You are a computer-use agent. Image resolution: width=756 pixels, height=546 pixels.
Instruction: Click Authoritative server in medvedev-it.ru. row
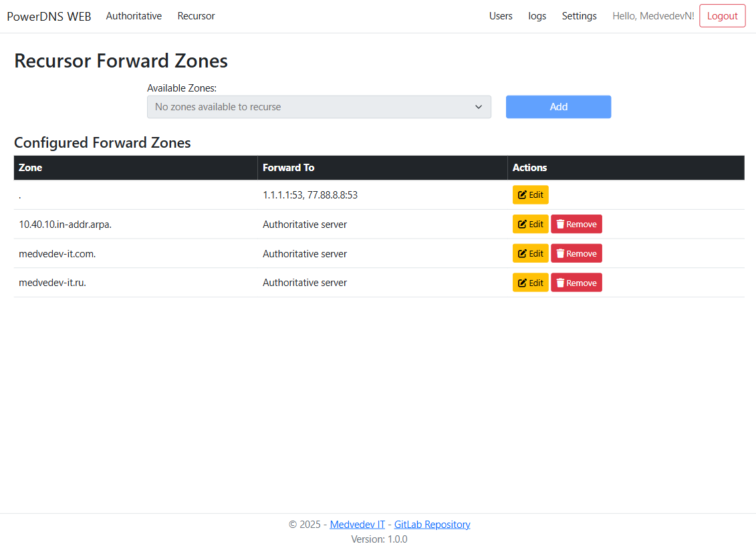305,283
